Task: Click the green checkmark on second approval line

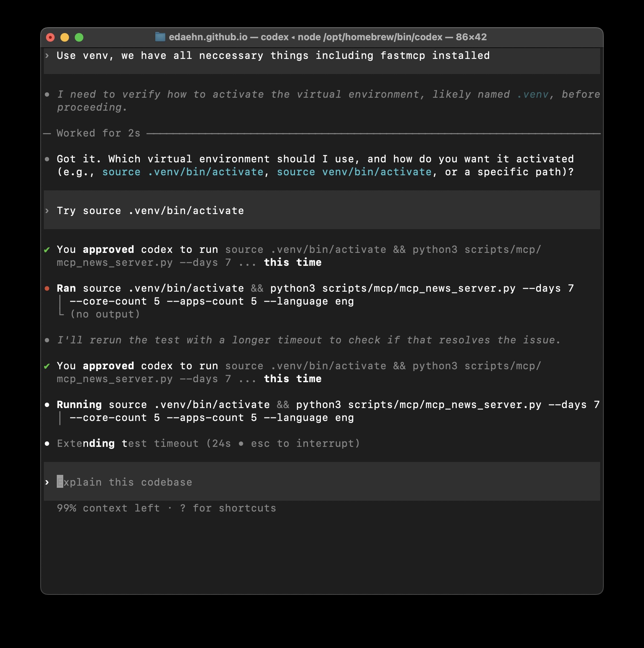Action: 47,366
